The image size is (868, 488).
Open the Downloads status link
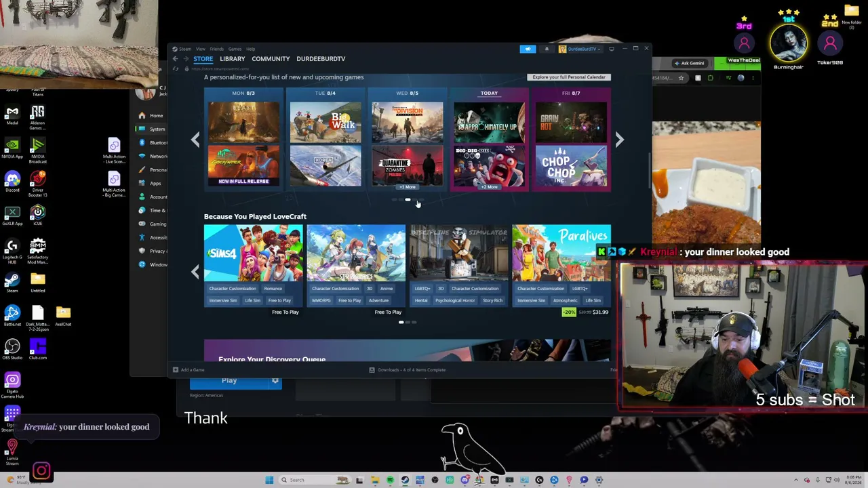coord(407,370)
